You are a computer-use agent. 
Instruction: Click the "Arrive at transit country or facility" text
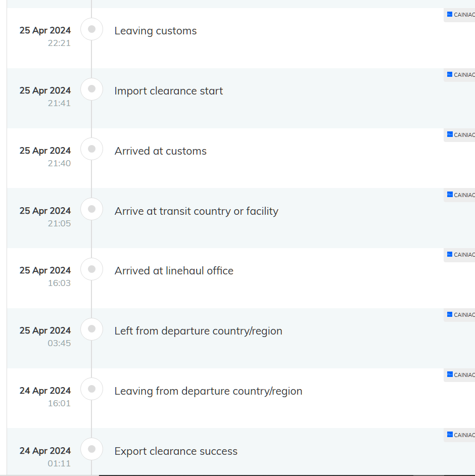(x=196, y=211)
